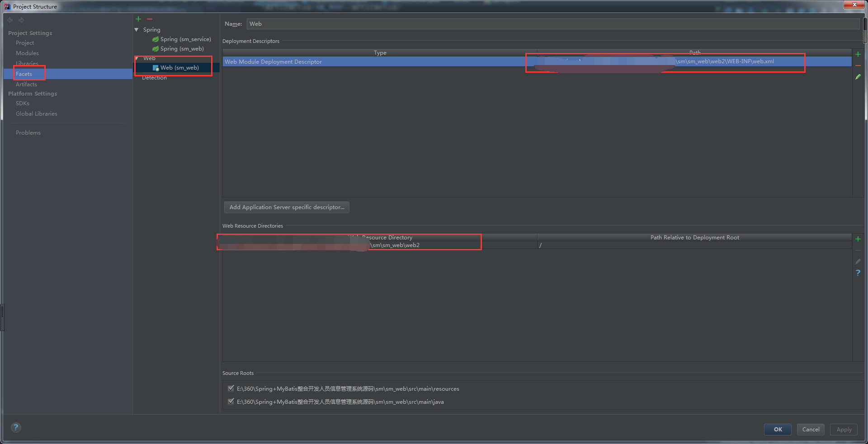Open dialog help at bottom left
868x444 pixels.
point(16,427)
